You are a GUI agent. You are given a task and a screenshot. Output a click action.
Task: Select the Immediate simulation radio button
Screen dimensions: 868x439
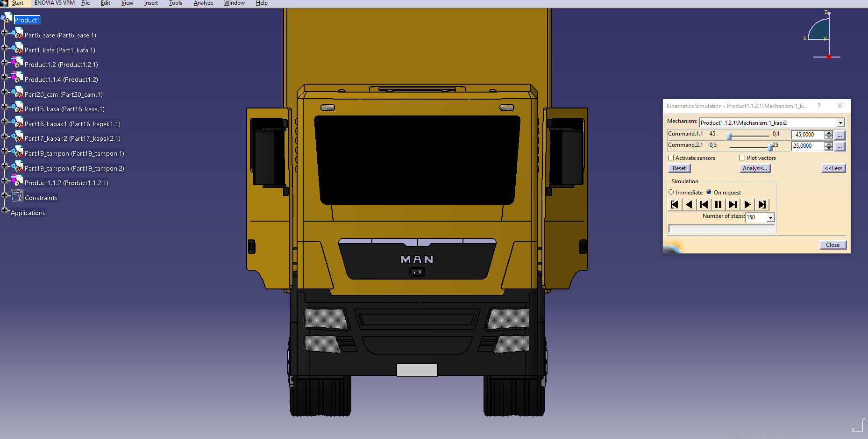(x=671, y=192)
